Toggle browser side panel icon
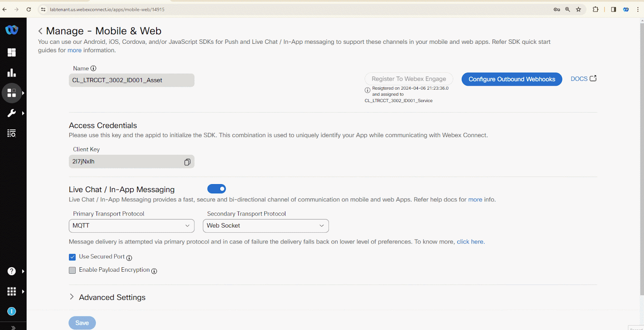The image size is (644, 330). (x=613, y=9)
